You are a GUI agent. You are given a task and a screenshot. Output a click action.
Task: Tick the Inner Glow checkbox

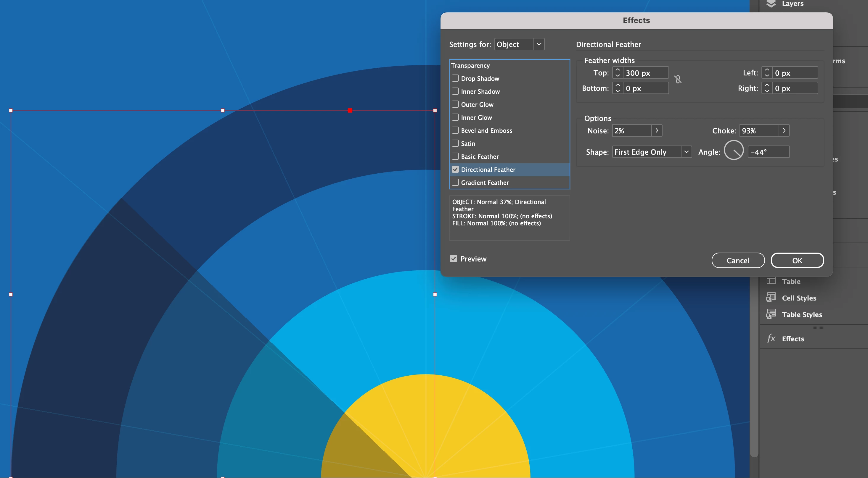click(455, 117)
